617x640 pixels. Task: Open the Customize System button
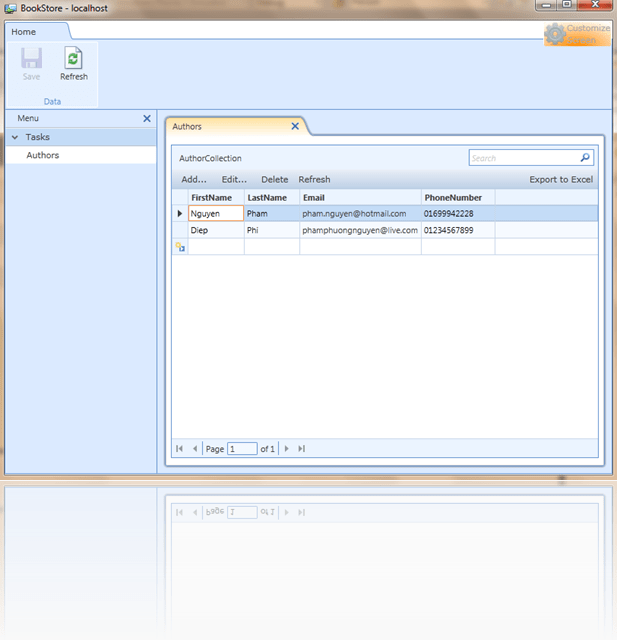[576, 34]
